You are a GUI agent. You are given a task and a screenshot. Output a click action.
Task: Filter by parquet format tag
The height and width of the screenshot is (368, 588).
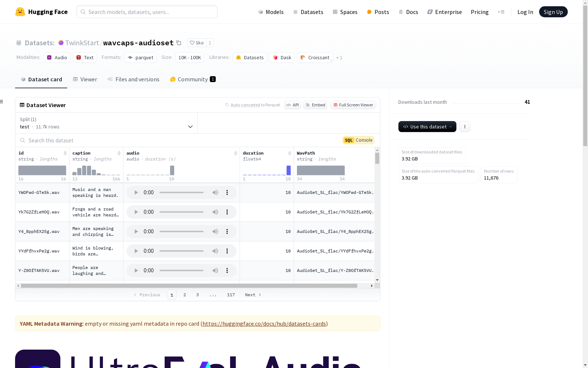click(x=140, y=57)
